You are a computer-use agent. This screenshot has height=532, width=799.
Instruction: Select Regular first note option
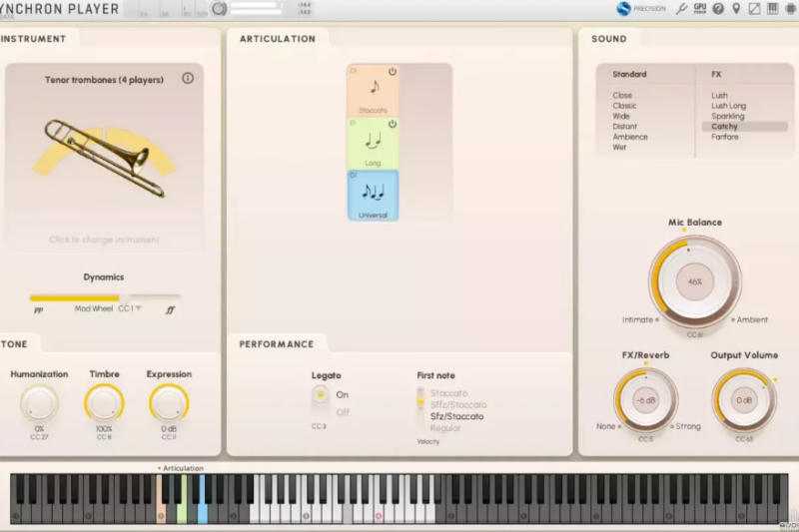(x=445, y=428)
